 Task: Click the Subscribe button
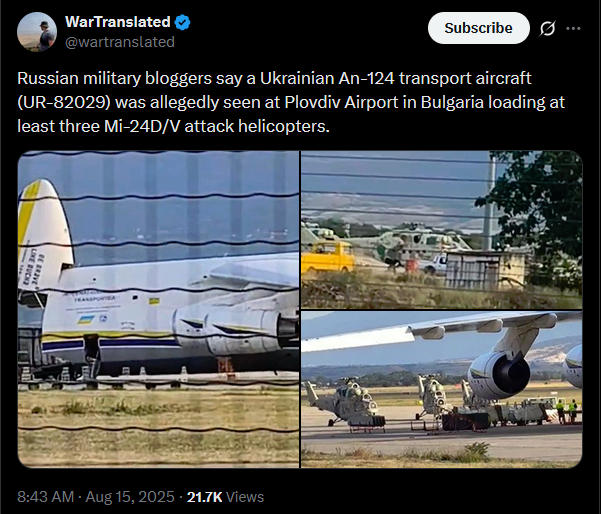(x=479, y=28)
